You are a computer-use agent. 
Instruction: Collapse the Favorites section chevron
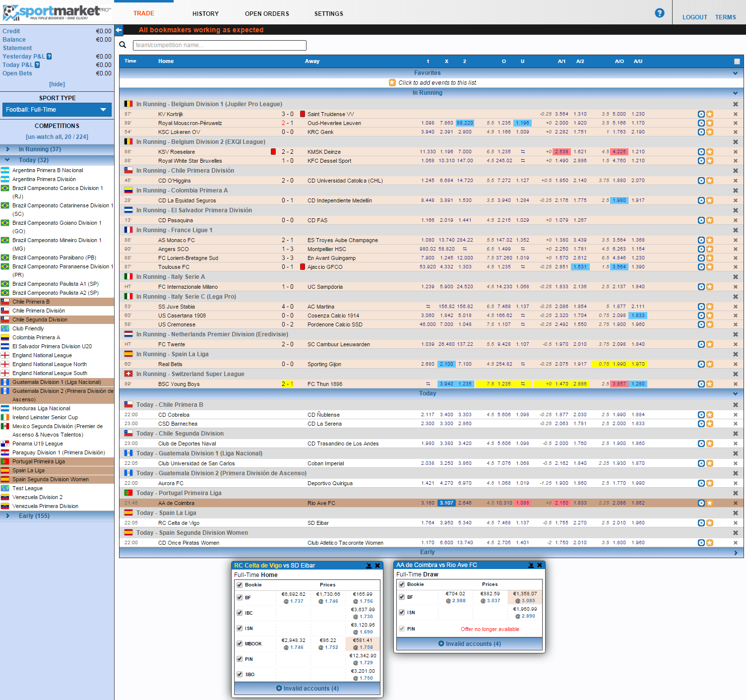(x=735, y=73)
